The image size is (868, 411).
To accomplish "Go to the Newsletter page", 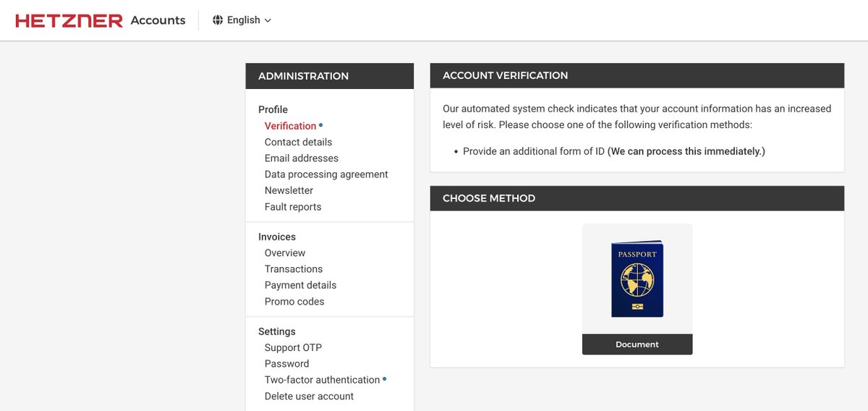I will (x=289, y=190).
